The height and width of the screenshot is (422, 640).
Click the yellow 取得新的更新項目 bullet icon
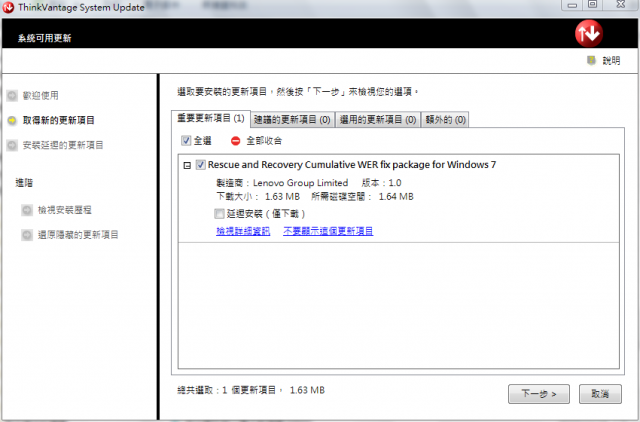(x=12, y=120)
